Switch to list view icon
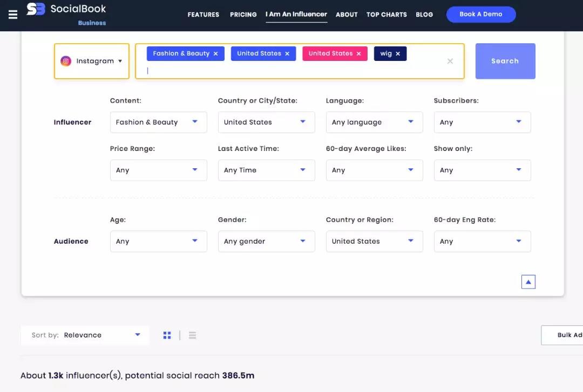This screenshot has width=583, height=392. 192,335
